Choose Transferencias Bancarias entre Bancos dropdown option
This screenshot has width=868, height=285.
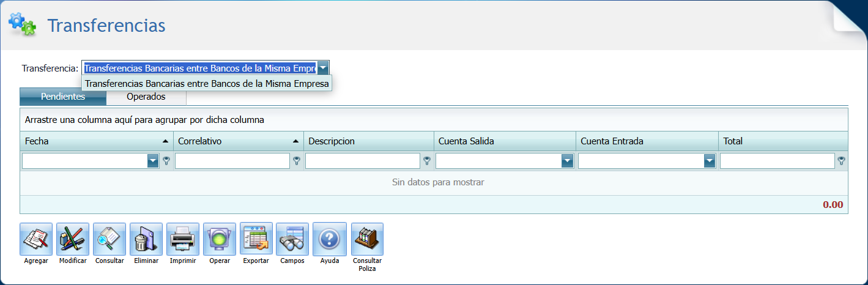point(207,83)
